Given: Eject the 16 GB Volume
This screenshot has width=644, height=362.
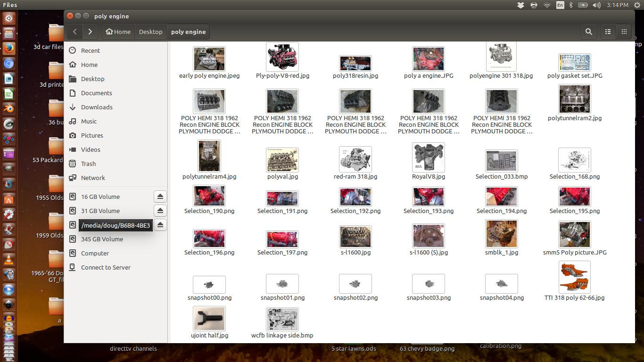Looking at the screenshot, I should pos(160,197).
